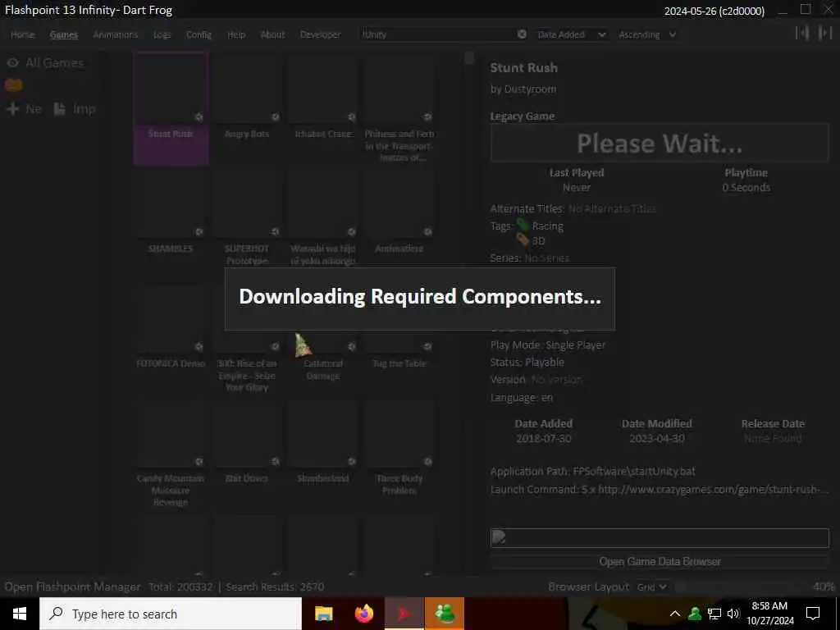Click the green Racing tag icon
The height and width of the screenshot is (630, 840).
pyautogui.click(x=523, y=225)
